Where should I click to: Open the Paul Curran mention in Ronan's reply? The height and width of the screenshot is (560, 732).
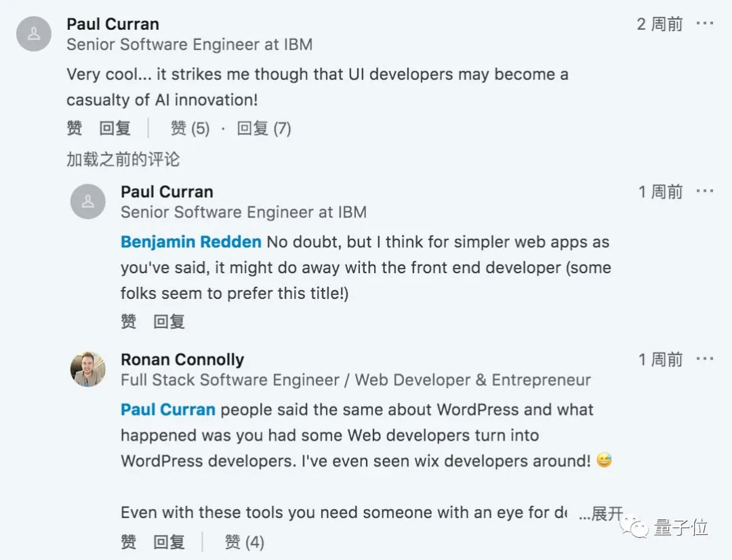pos(167,409)
